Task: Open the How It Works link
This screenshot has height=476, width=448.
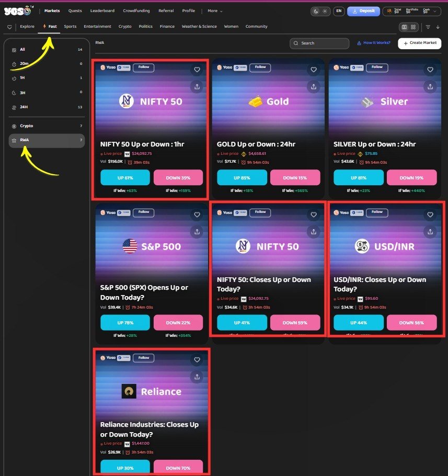Action: coord(374,43)
